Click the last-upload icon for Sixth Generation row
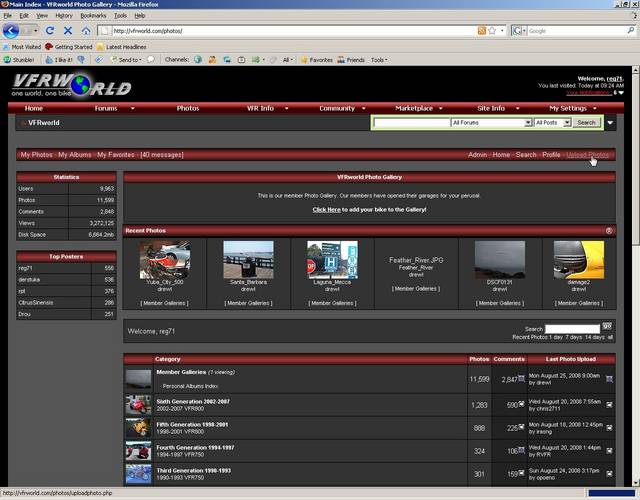640x500 pixels. pos(610,404)
